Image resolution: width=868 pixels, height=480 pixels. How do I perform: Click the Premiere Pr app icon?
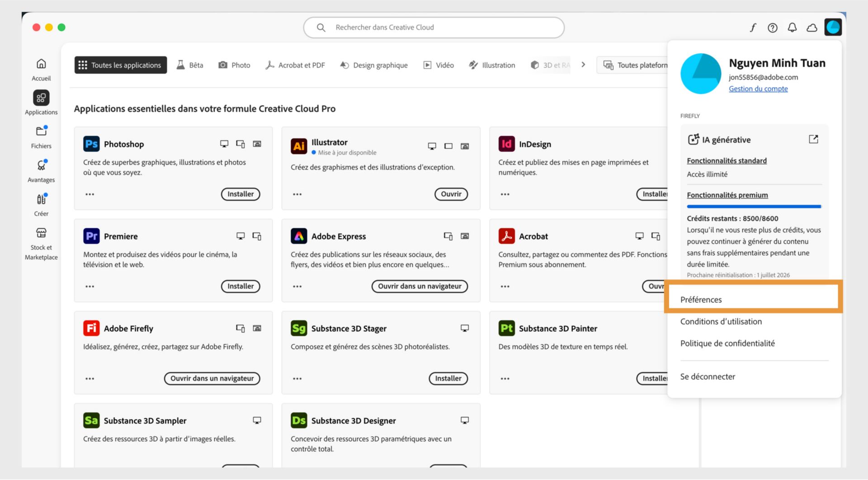click(91, 236)
